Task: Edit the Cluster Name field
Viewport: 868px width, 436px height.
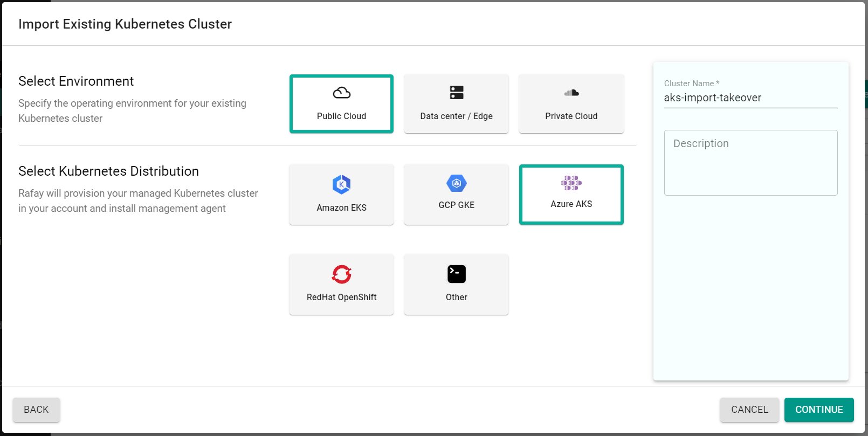Action: [751, 98]
